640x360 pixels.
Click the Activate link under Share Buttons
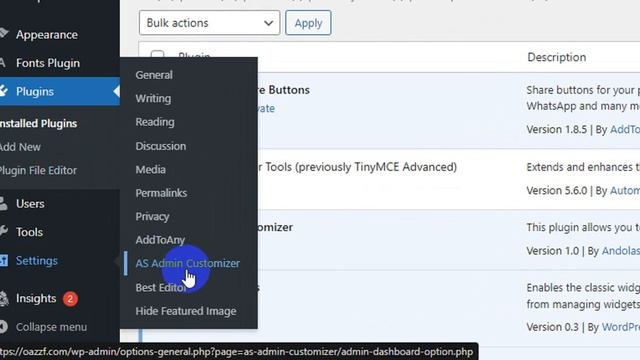tap(266, 109)
